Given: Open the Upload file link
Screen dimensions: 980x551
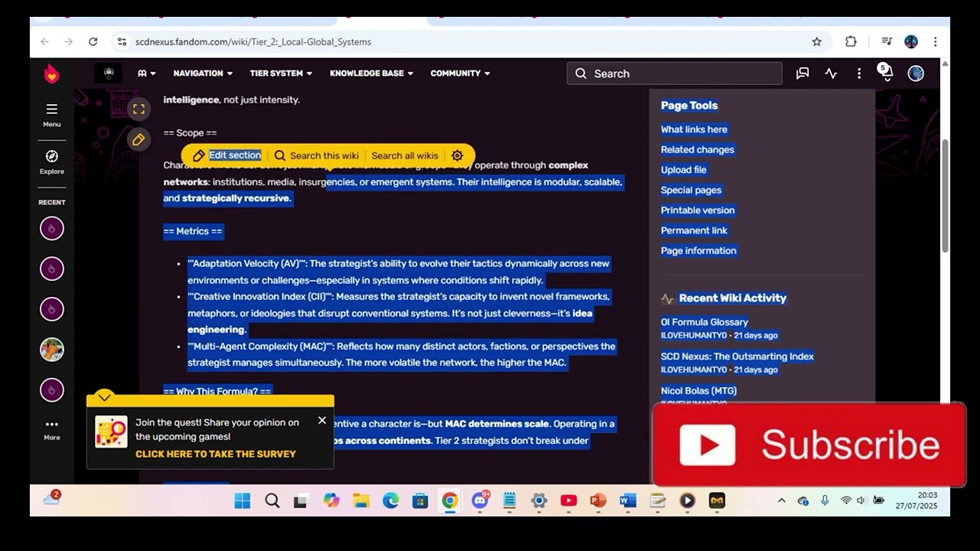Looking at the screenshot, I should (x=684, y=170).
